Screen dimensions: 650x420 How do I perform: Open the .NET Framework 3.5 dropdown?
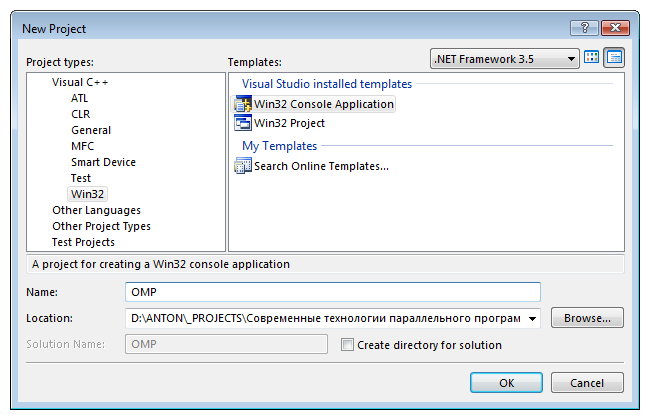pos(504,59)
